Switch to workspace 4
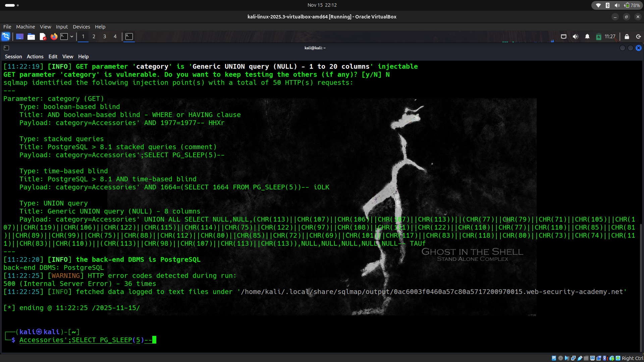 coord(115,37)
